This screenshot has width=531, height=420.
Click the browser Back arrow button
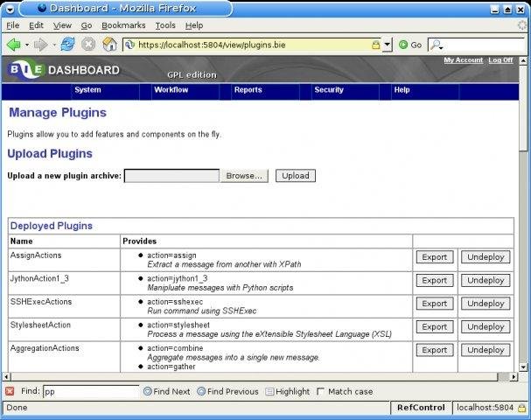pos(13,44)
